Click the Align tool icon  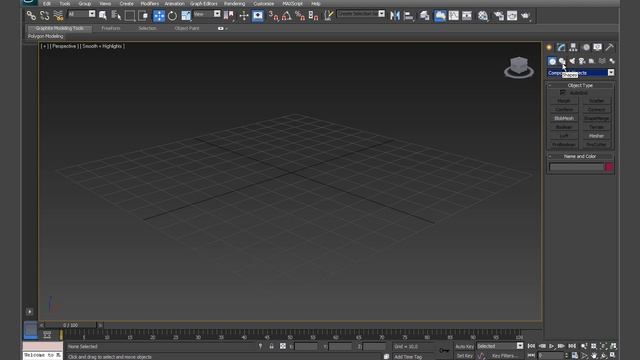408,16
